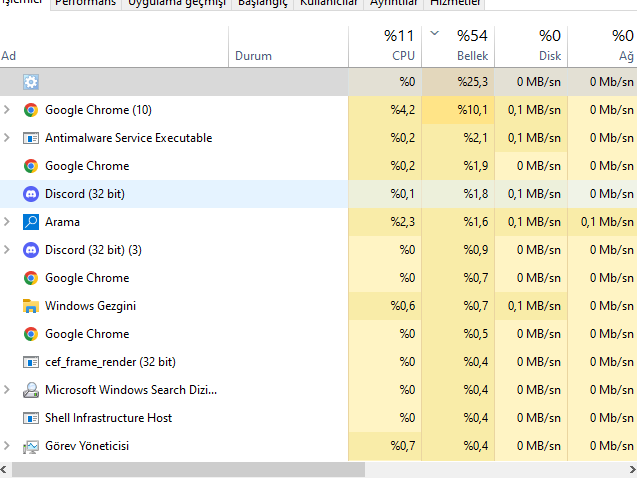Click the Discord (32 bit) (3) icon
637x478 pixels.
tap(31, 250)
